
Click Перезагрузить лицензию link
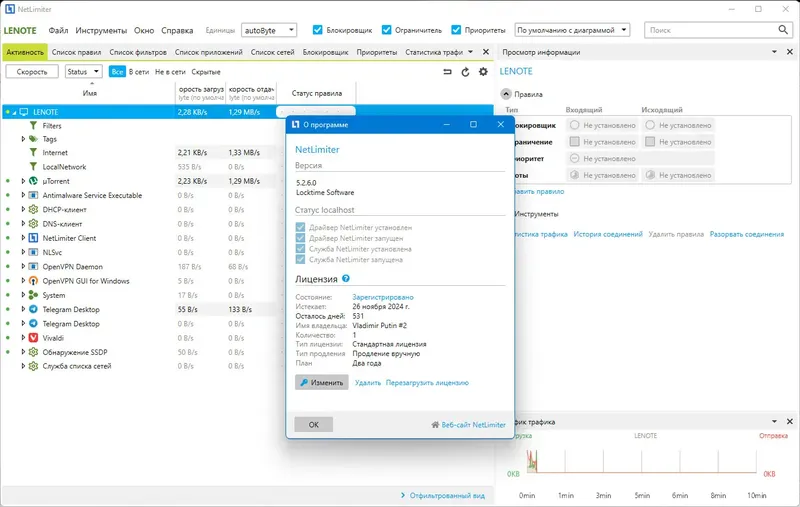point(427,383)
